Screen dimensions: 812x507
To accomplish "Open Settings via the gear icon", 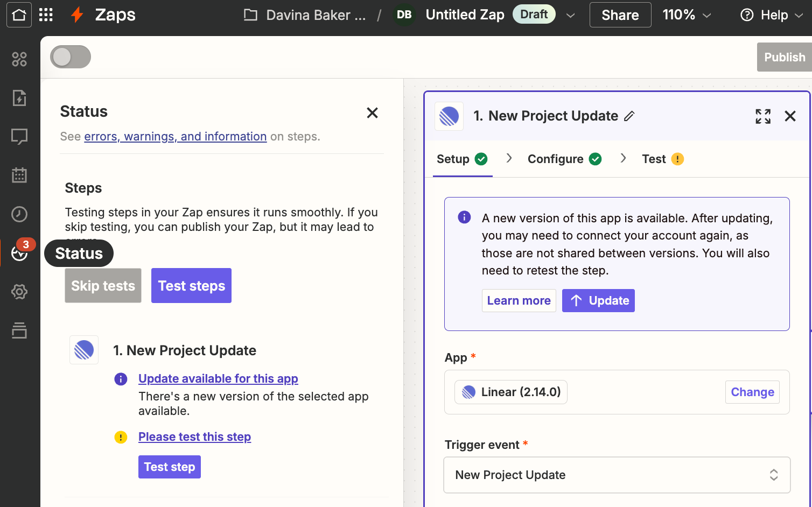I will coord(19,292).
